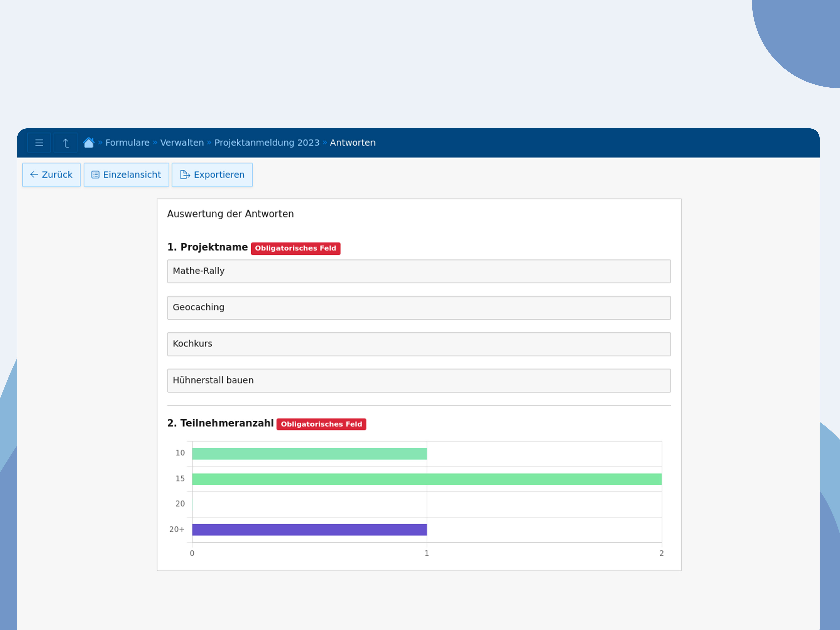This screenshot has width=840, height=630.
Task: Click Obligatorisches Feld badge beside Projektname
Action: (295, 248)
